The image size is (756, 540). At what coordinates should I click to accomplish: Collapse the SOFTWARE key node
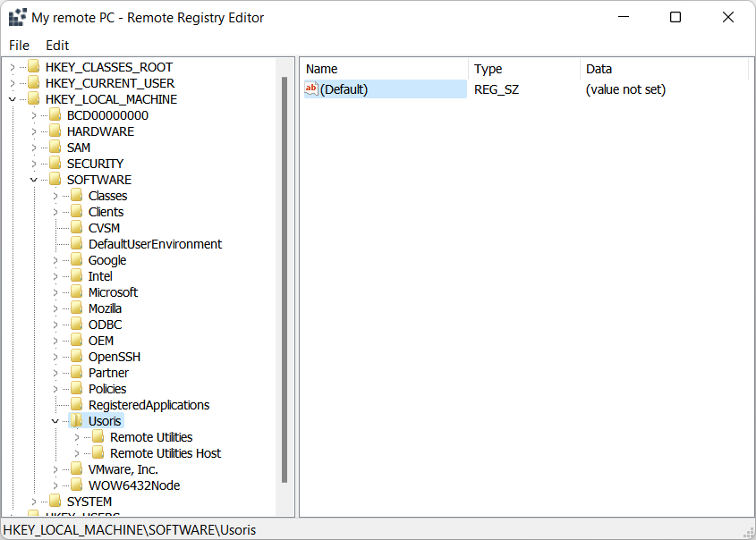[34, 180]
